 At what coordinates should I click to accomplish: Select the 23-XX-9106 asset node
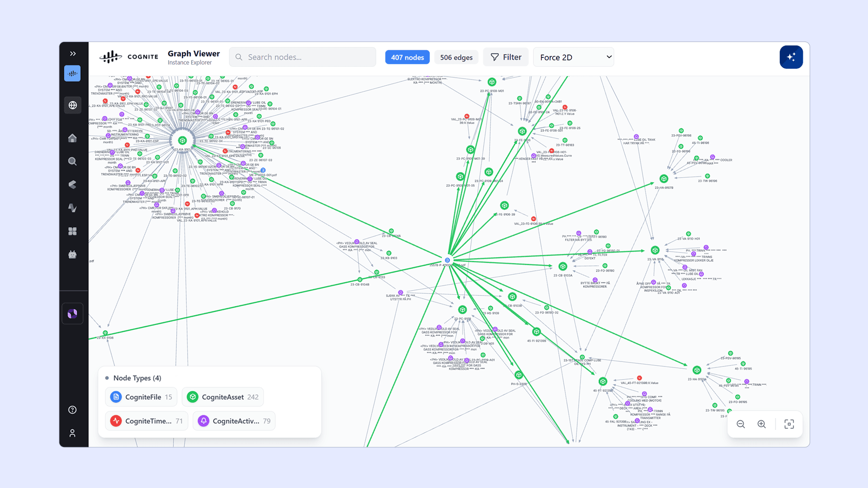click(105, 333)
